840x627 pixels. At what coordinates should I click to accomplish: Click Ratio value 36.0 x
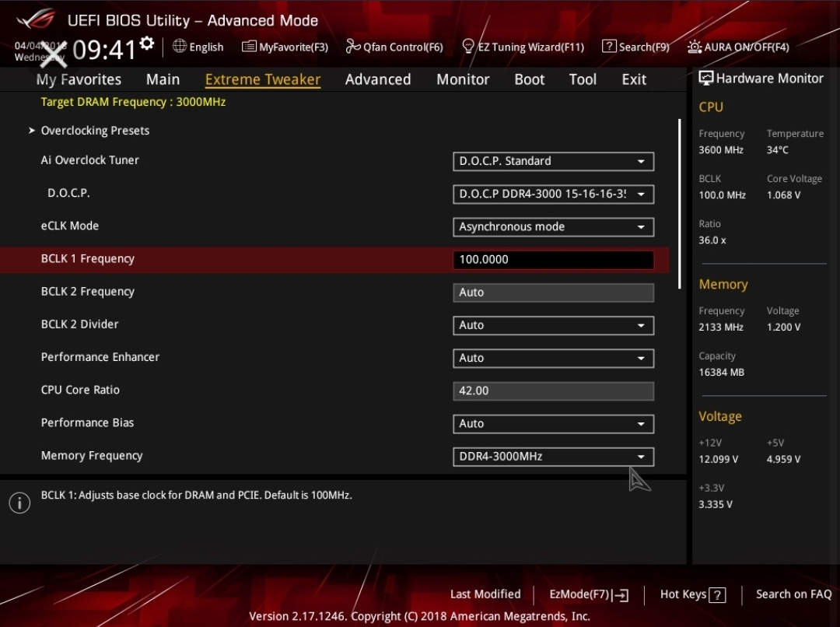pyautogui.click(x=712, y=240)
